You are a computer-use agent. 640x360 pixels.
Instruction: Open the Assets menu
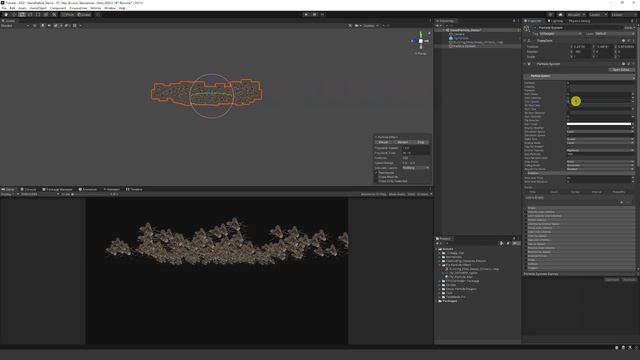22,8
